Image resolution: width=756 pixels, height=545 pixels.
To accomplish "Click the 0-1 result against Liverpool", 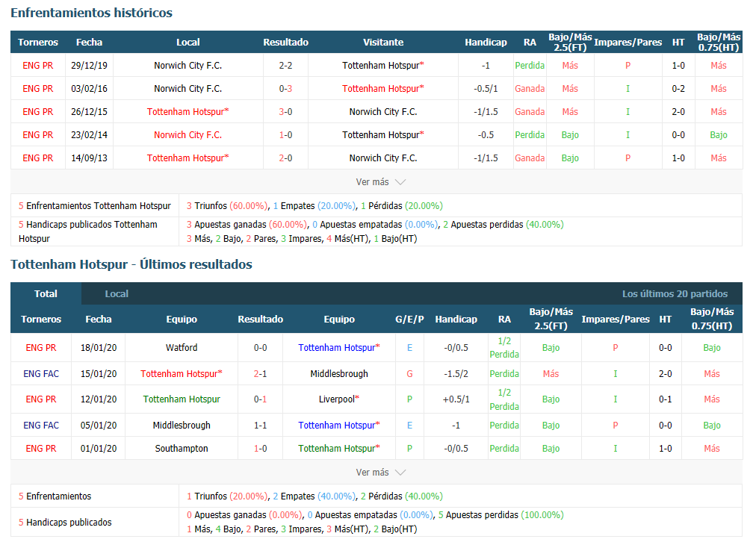I will (x=261, y=399).
